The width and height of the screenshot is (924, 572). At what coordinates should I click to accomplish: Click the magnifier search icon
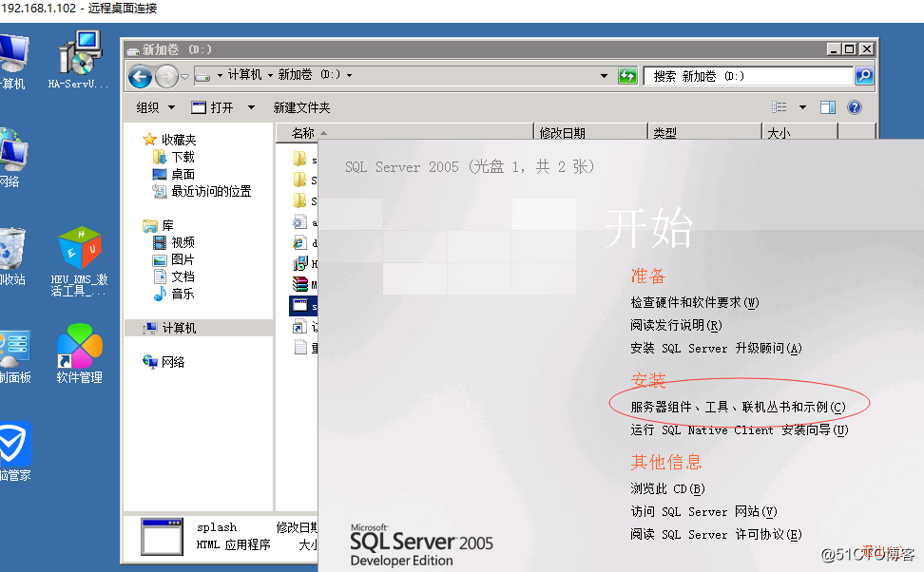point(864,75)
